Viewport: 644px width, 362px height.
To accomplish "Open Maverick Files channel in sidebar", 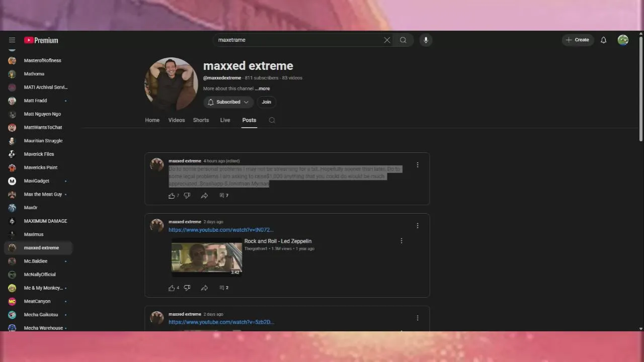I will (38, 154).
